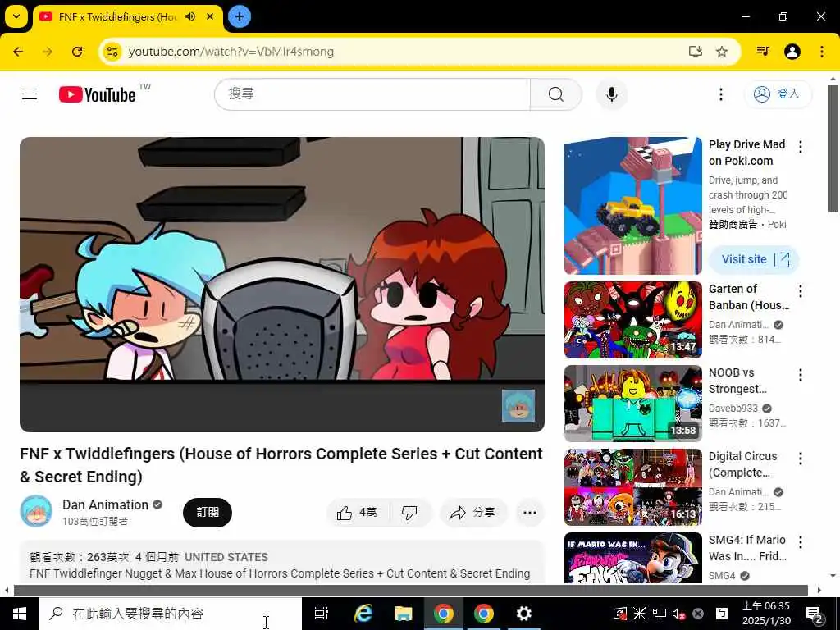Screen dimensions: 840x630
Task: Focus the YouTube search field 搜尋
Action: pyautogui.click(x=373, y=94)
